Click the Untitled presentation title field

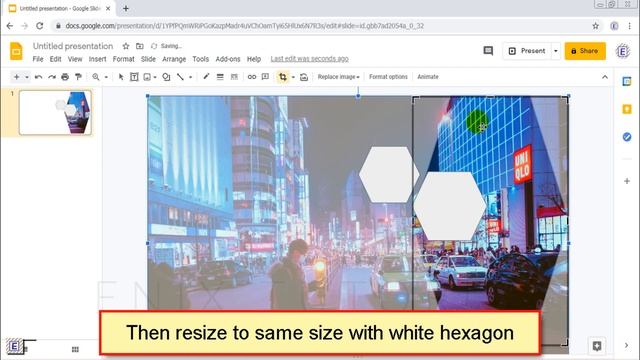(x=73, y=46)
